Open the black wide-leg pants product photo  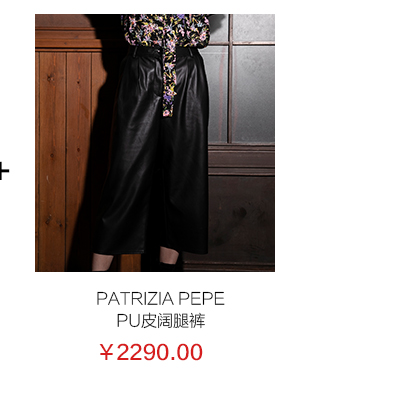pos(155,143)
